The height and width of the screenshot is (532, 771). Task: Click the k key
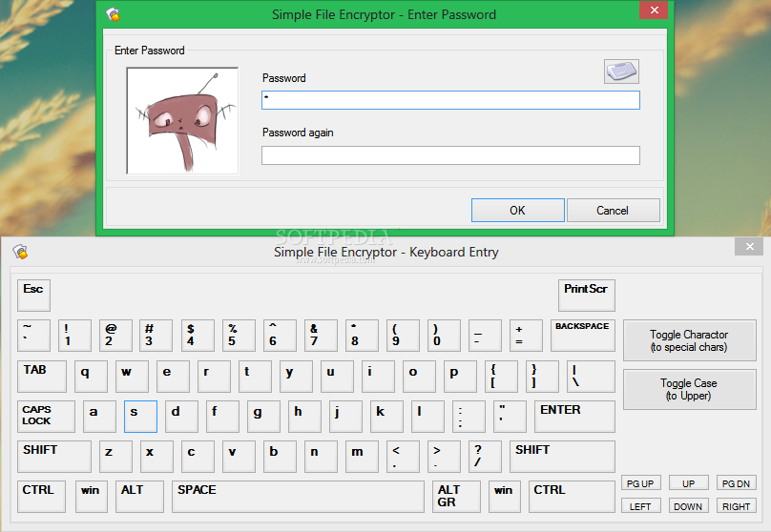(387, 417)
